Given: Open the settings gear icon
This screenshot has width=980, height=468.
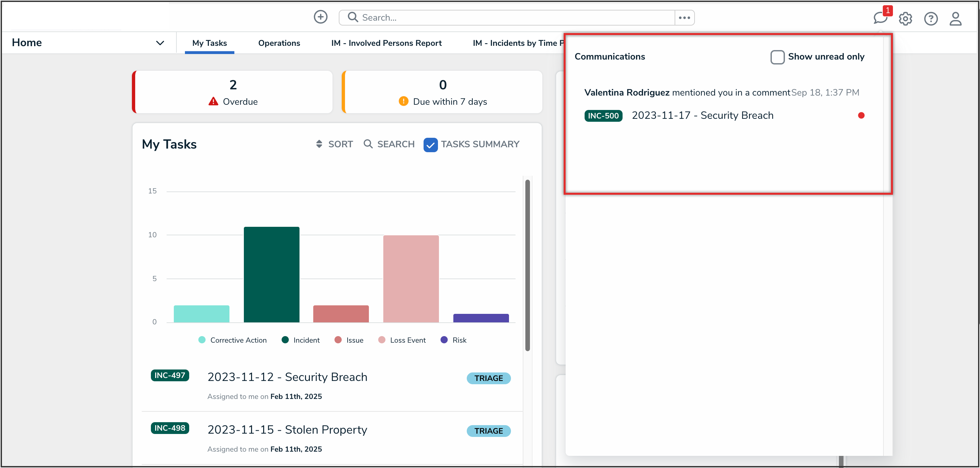Looking at the screenshot, I should point(905,19).
